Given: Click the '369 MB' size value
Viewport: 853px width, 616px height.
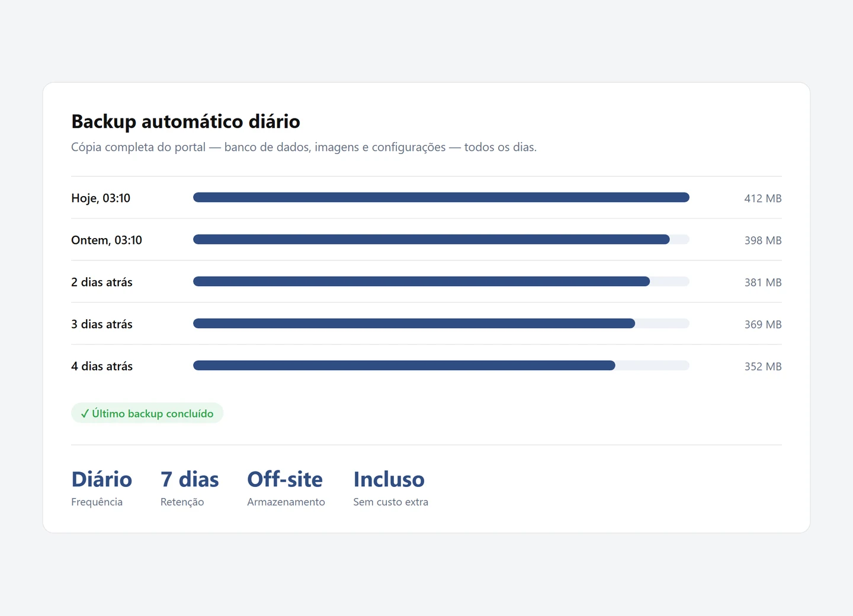Looking at the screenshot, I should click(x=763, y=325).
